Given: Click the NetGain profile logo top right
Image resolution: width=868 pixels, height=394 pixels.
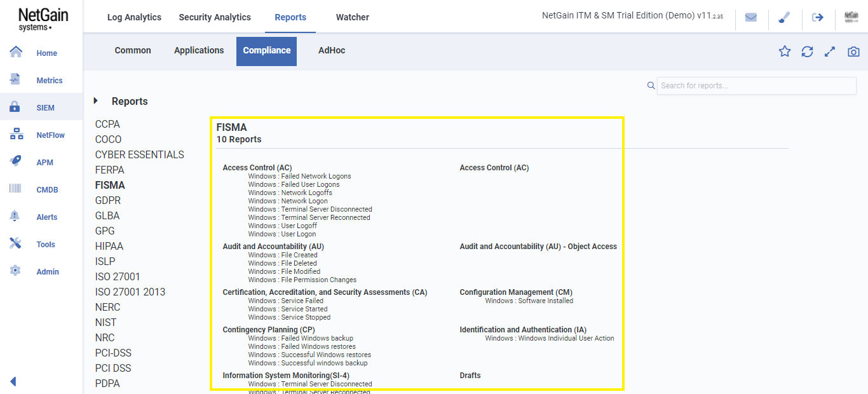Looking at the screenshot, I should pos(851,17).
